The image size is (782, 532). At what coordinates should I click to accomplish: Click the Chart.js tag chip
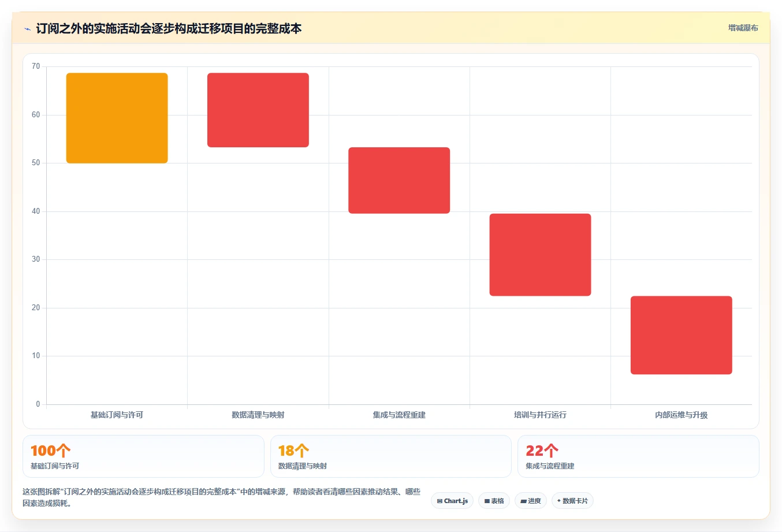coord(452,501)
